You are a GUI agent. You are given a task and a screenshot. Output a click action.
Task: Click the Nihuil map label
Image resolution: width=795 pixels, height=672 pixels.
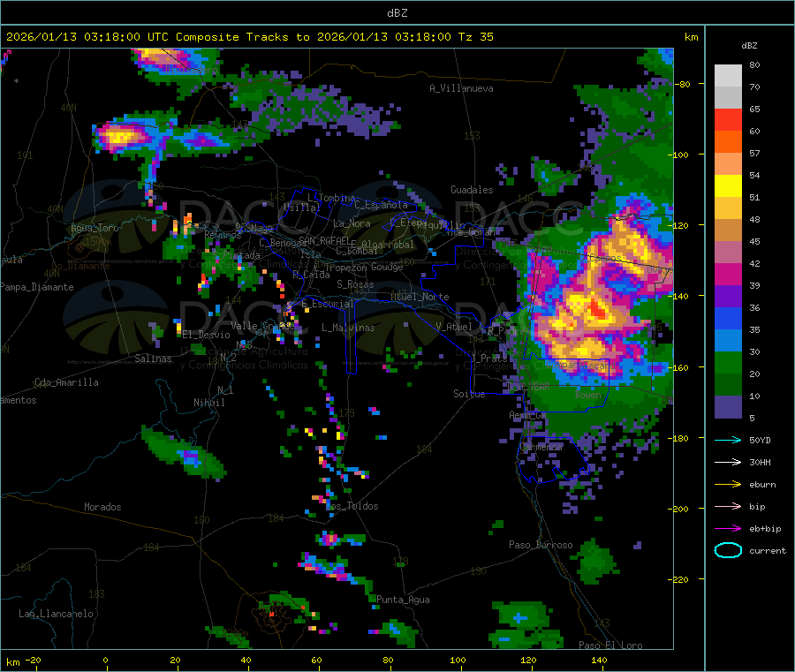208,403
